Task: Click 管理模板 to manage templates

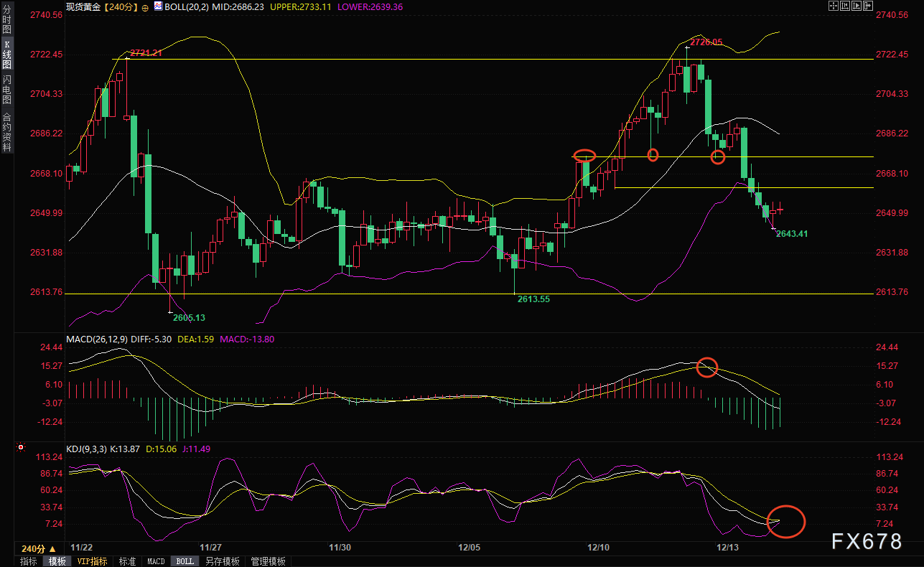Action: coord(268,561)
